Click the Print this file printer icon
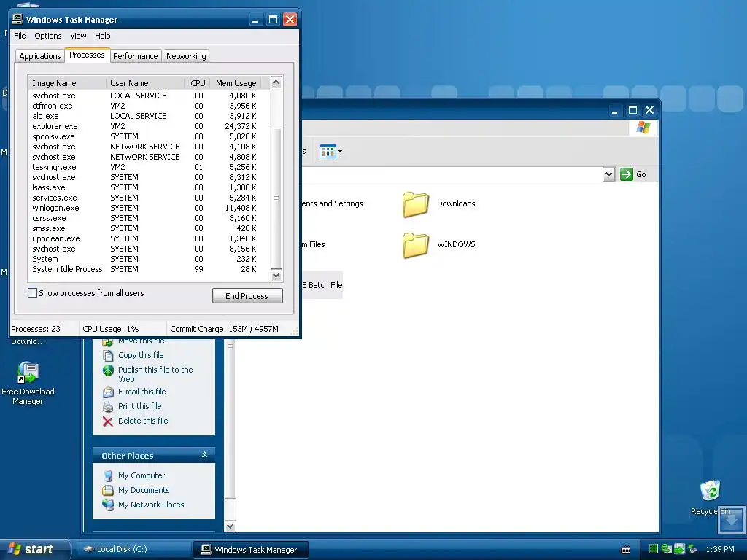747x560 pixels. [108, 407]
